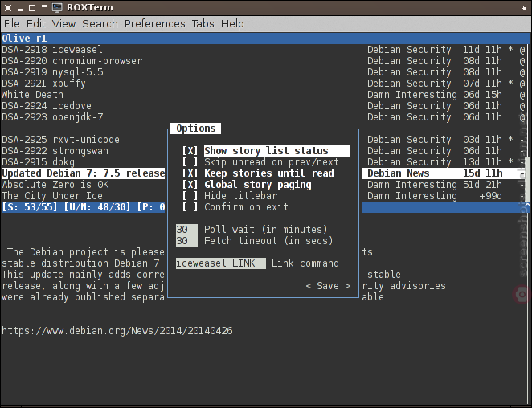
Task: Click the S: 53/55 status indicator
Action: (x=30, y=207)
